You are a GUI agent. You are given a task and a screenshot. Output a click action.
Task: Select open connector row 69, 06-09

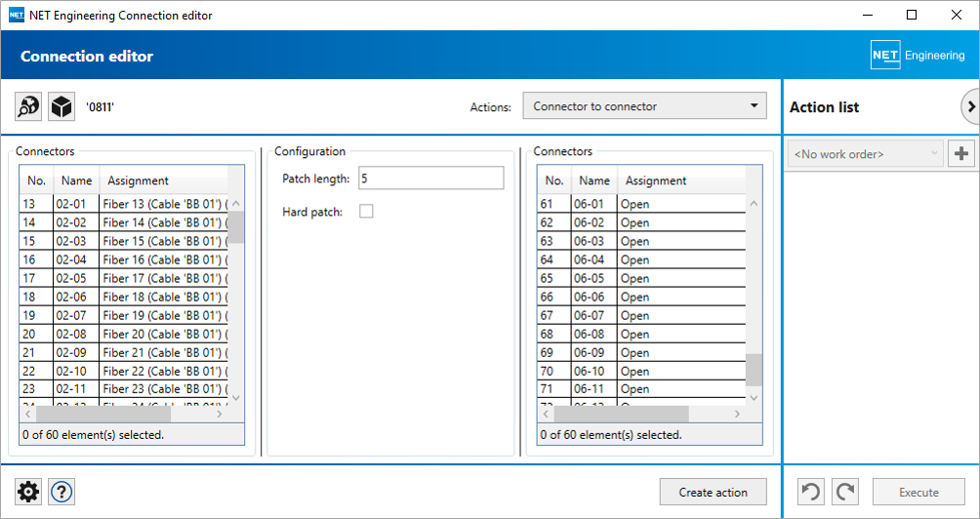[x=642, y=352]
